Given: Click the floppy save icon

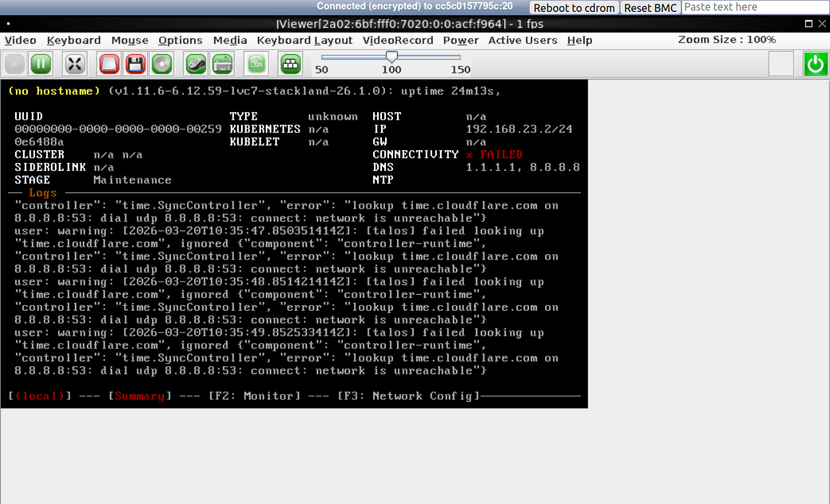Looking at the screenshot, I should (x=135, y=64).
